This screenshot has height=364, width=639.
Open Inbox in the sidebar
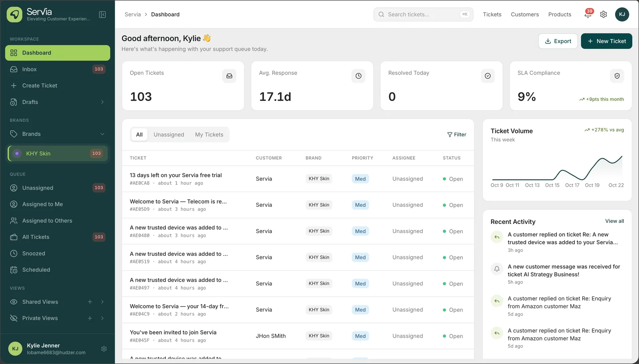[58, 69]
